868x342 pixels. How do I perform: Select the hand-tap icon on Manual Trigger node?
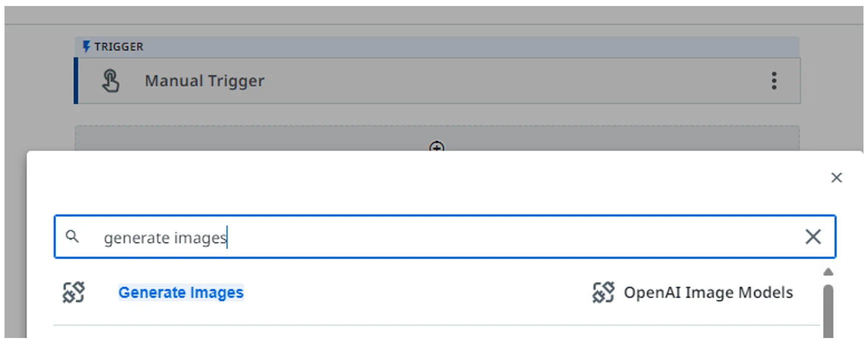point(111,80)
